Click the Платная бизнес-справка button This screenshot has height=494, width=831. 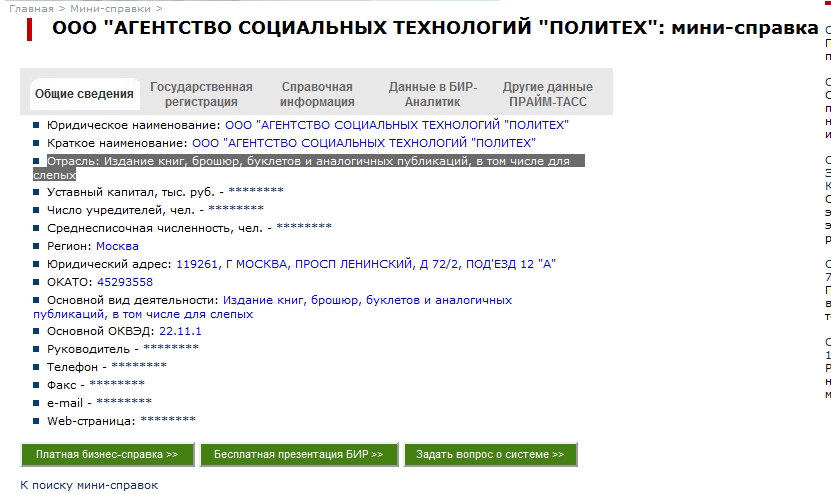coord(108,454)
